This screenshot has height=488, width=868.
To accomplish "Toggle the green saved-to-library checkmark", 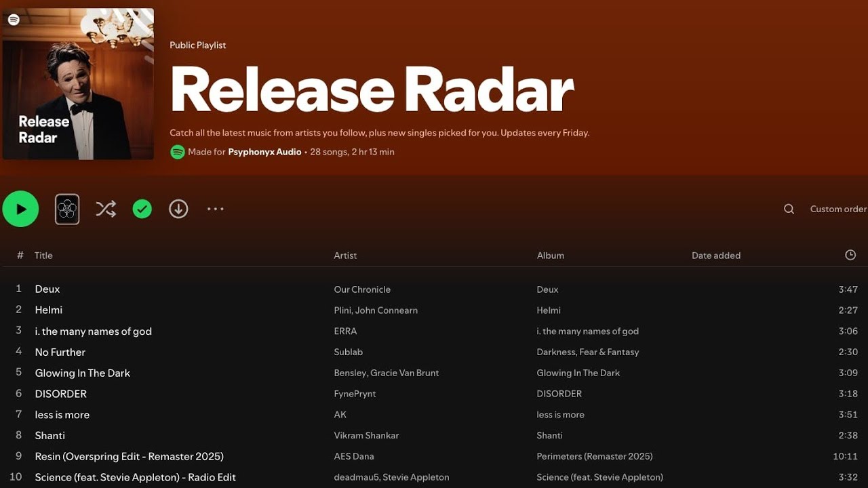I will point(142,209).
